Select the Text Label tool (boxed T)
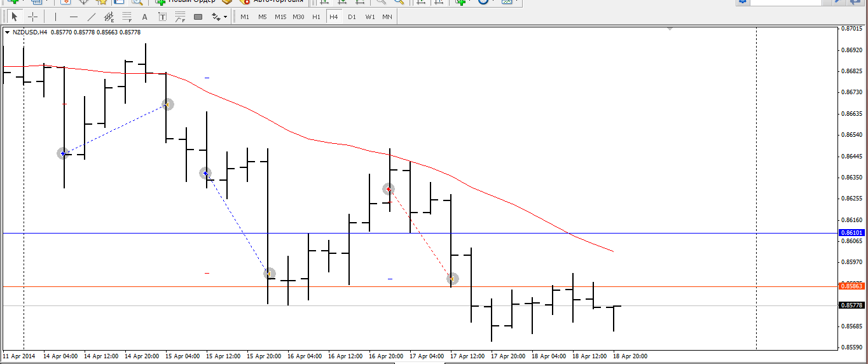 pyautogui.click(x=162, y=17)
